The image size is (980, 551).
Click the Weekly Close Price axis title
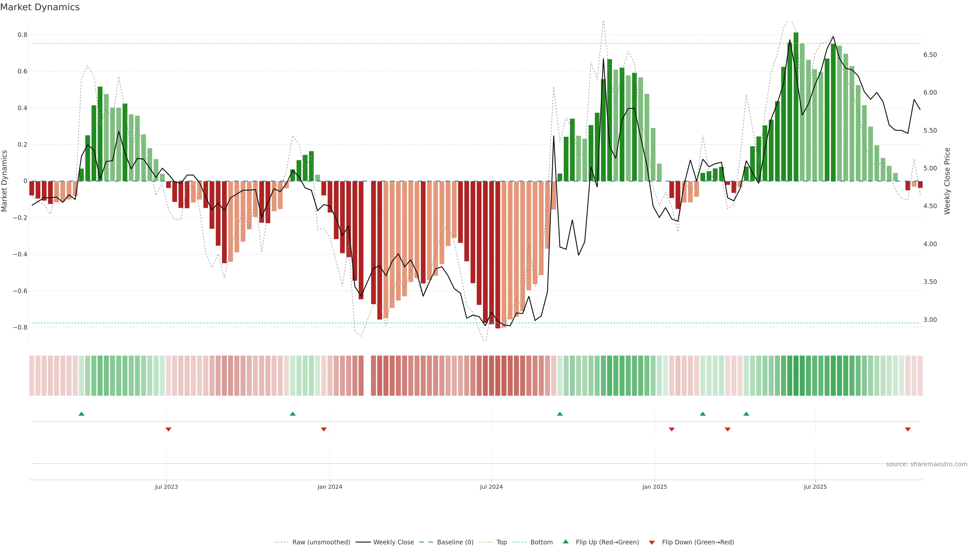[947, 181]
